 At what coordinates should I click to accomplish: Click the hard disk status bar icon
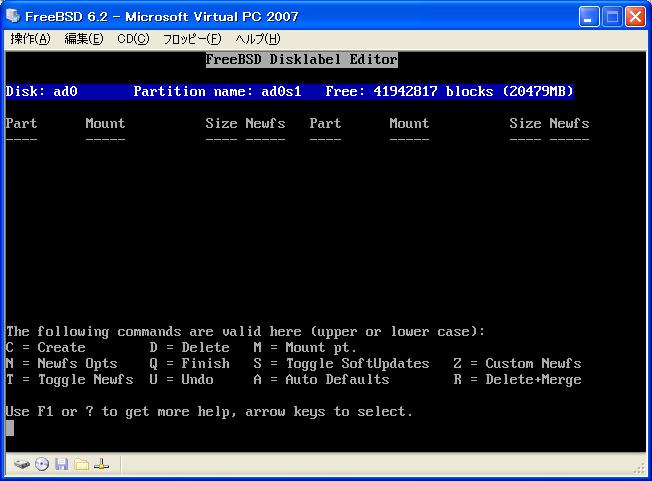[x=22, y=464]
